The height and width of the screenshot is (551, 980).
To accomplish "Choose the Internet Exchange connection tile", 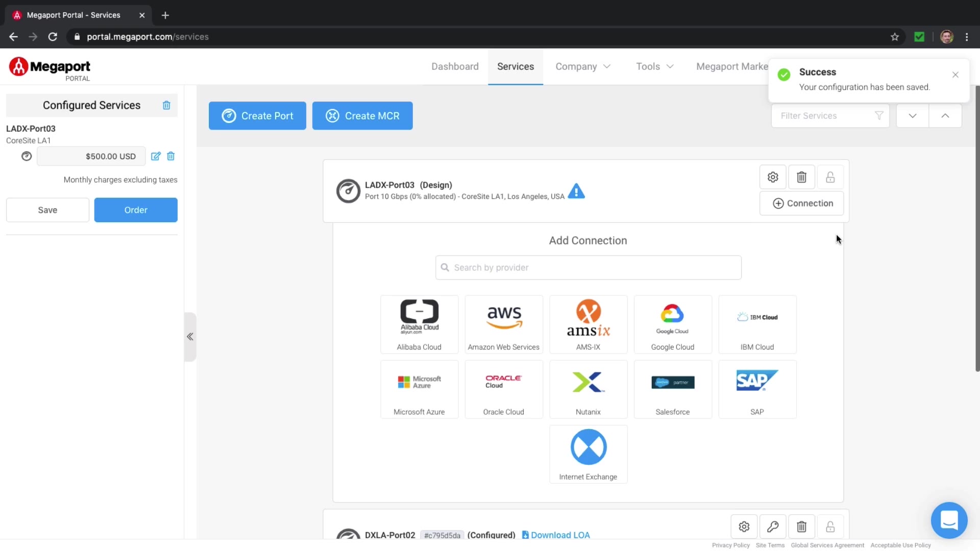I will pos(588,454).
